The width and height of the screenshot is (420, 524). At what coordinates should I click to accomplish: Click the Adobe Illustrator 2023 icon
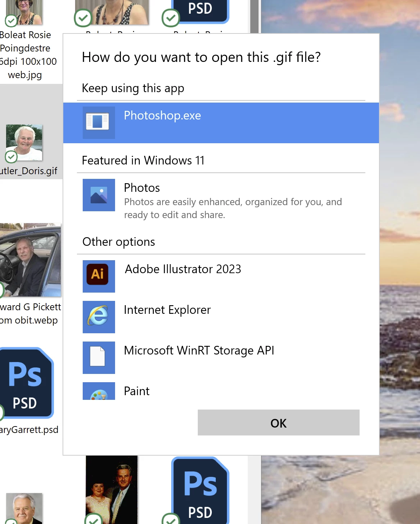[99, 276]
